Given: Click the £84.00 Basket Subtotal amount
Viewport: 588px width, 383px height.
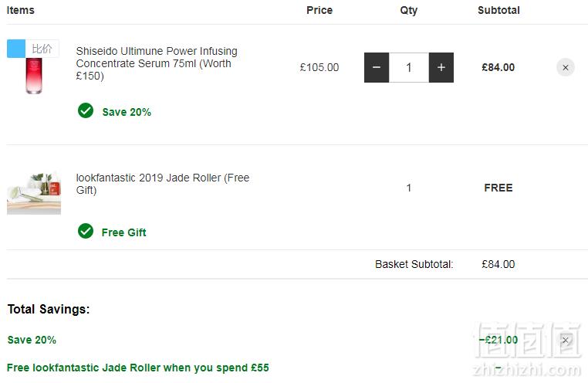Looking at the screenshot, I should coord(498,264).
